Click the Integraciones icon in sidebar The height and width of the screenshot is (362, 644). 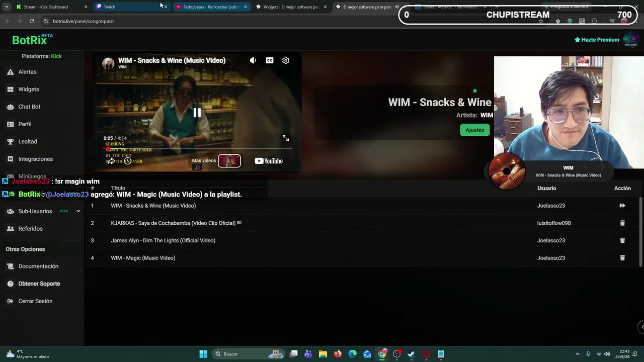coord(10,159)
